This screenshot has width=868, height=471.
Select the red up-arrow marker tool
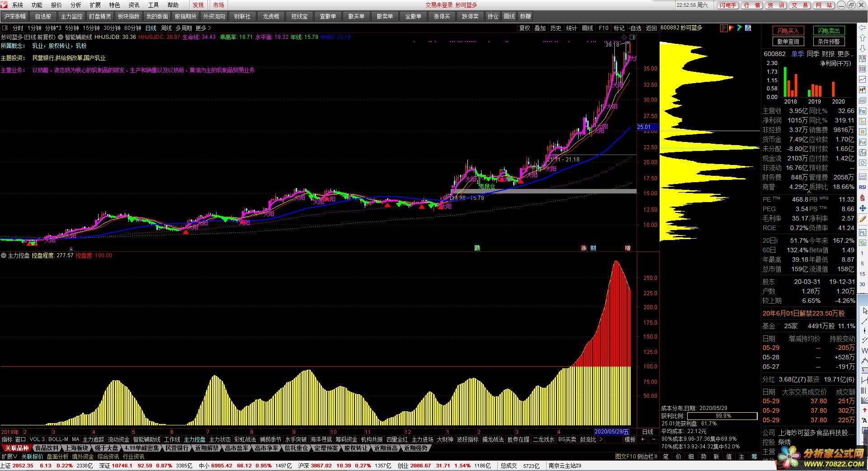[864, 410]
